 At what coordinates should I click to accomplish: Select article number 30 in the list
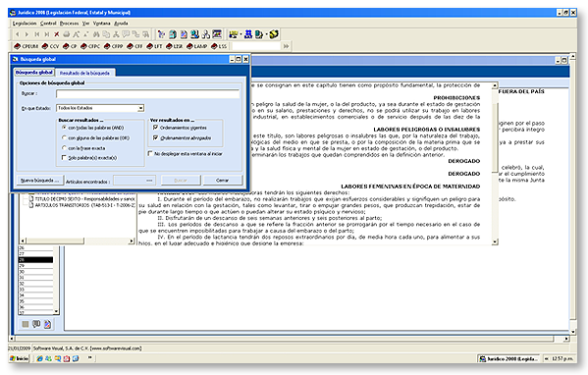pyautogui.click(x=36, y=272)
